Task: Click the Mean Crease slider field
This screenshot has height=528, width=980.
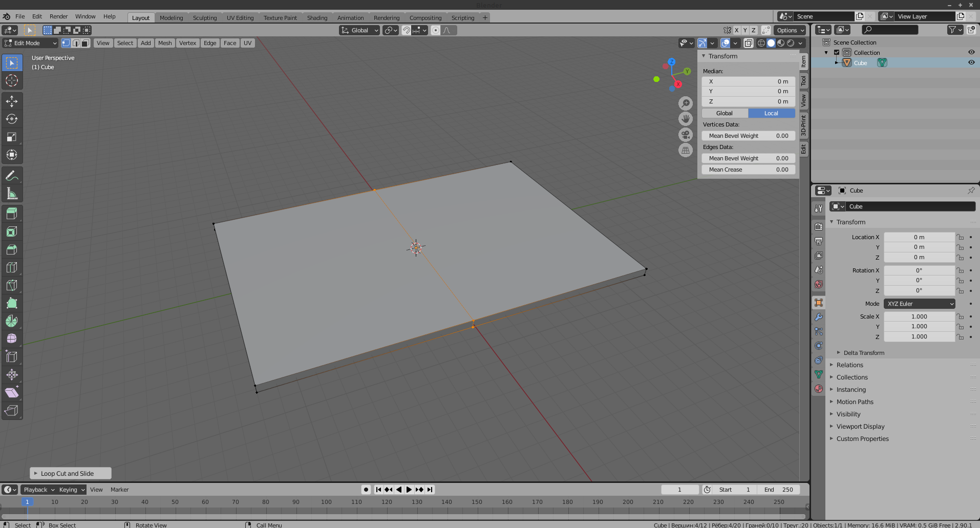Action: coord(748,170)
